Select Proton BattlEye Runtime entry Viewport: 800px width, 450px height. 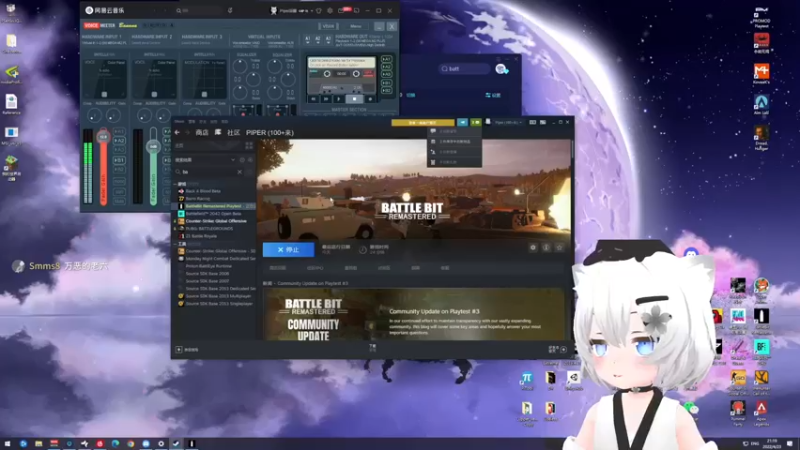click(208, 266)
